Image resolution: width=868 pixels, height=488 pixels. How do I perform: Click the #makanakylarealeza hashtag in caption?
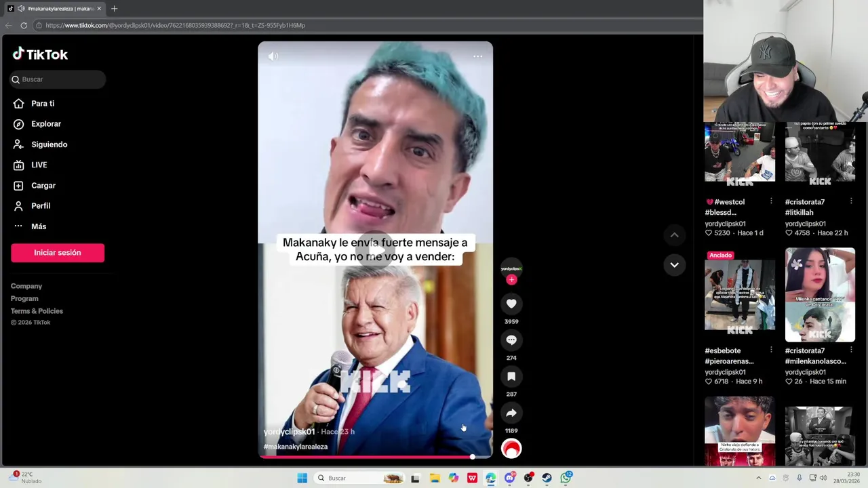tap(296, 447)
